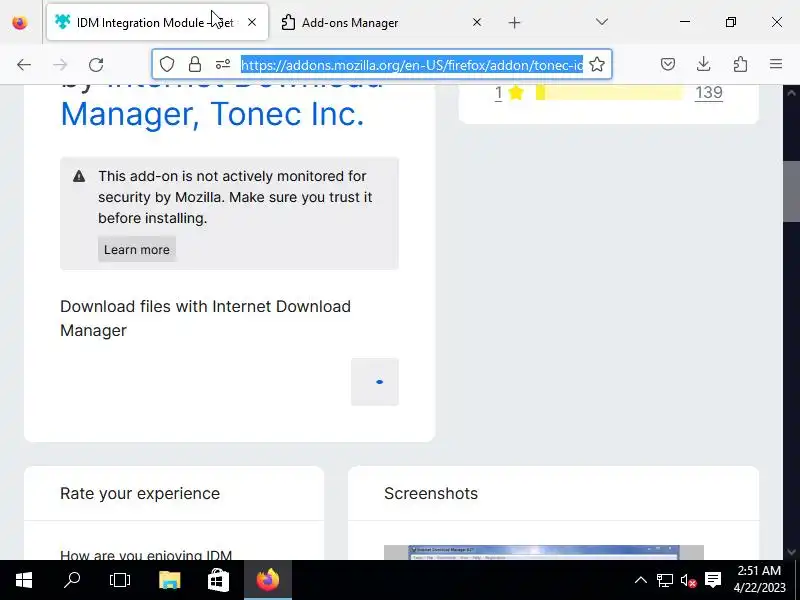Open Windows taskbar search
Viewport: 800px width, 600px height.
tap(72, 580)
